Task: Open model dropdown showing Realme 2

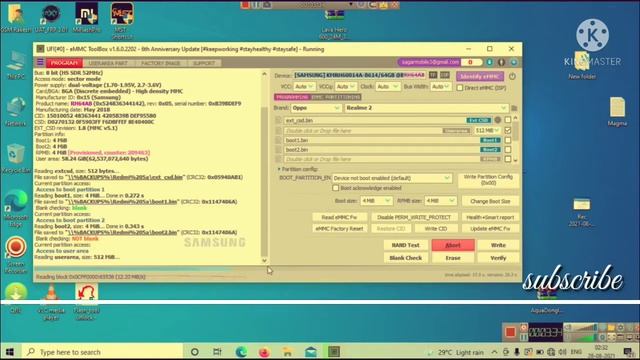Action: (426, 108)
